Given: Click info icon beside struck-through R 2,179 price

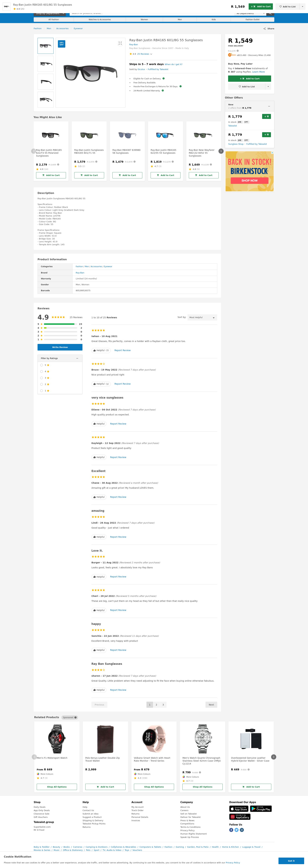Looking at the screenshot, I should point(237,51).
